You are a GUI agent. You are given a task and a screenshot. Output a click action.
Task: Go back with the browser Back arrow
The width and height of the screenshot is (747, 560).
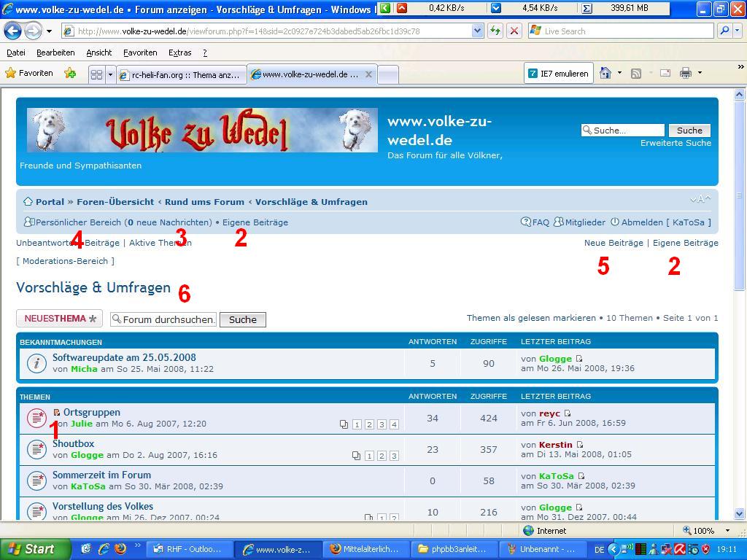pos(13,31)
